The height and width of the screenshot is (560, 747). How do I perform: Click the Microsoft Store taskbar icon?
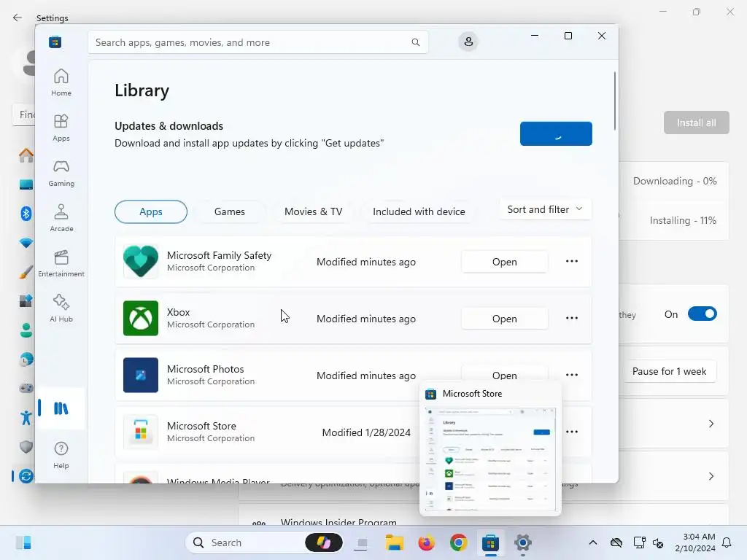point(490,542)
